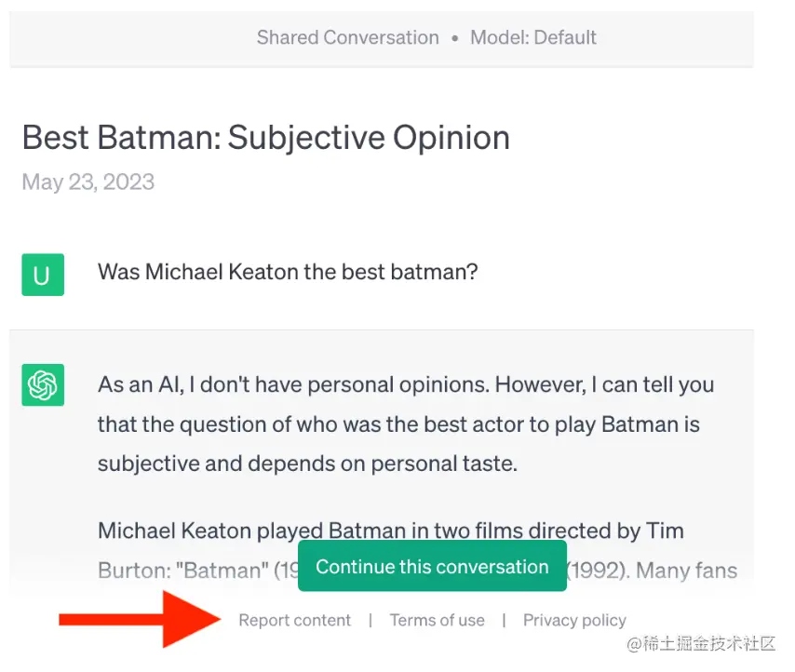This screenshot has height=672, width=795.
Task: Open the 'Terms of use' link
Action: coord(437,621)
